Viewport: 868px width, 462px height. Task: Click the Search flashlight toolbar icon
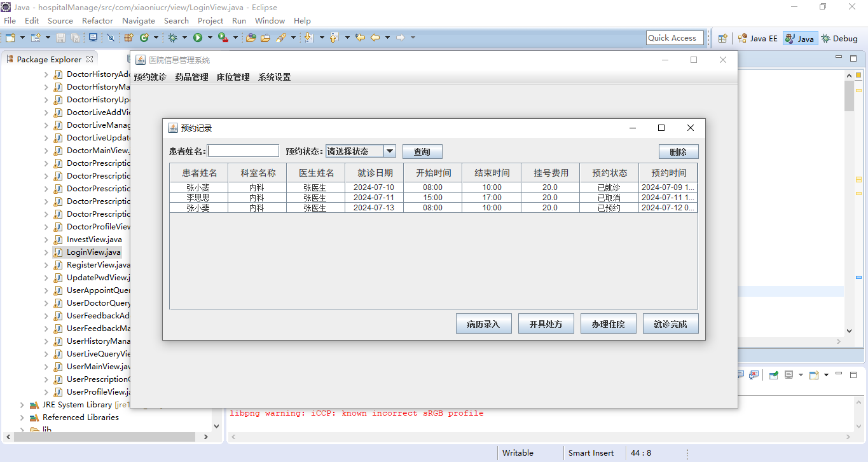point(280,37)
